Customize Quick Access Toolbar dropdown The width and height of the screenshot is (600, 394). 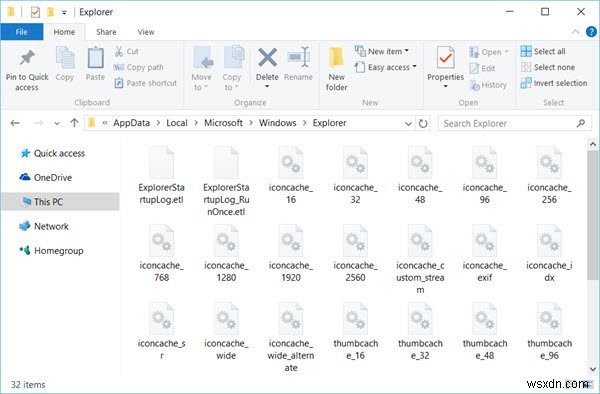64,13
